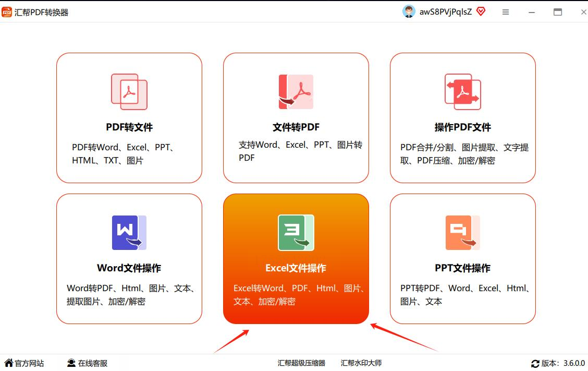Click the 汇帮PDF转换器 app logo

pyautogui.click(x=7, y=12)
